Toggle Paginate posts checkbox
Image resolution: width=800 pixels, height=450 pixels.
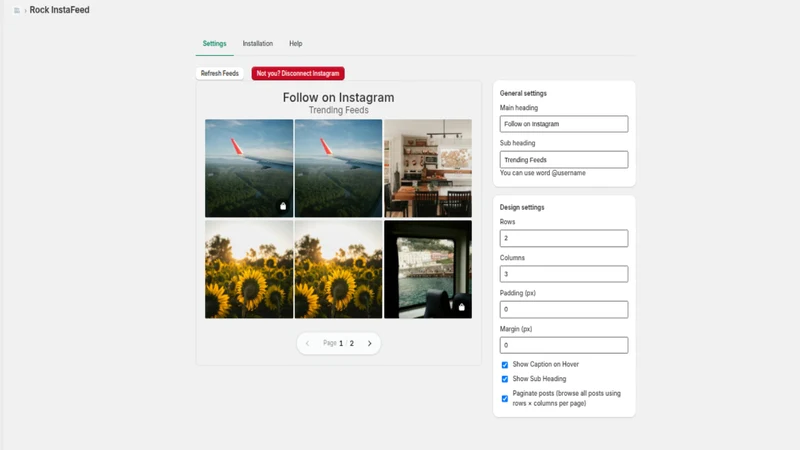[505, 398]
